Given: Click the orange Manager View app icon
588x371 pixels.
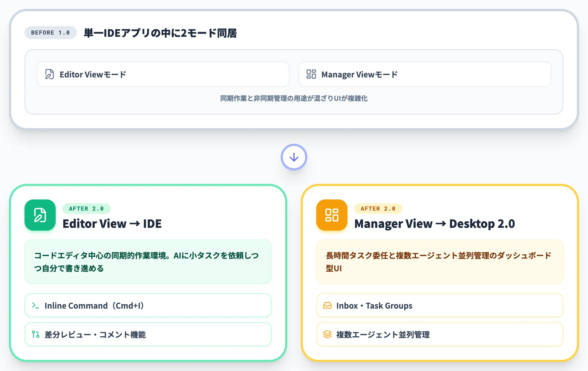Looking at the screenshot, I should [x=332, y=215].
